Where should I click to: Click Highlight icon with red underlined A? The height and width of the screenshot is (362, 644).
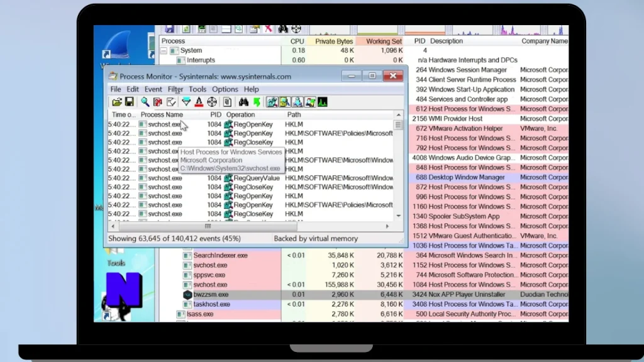click(199, 102)
